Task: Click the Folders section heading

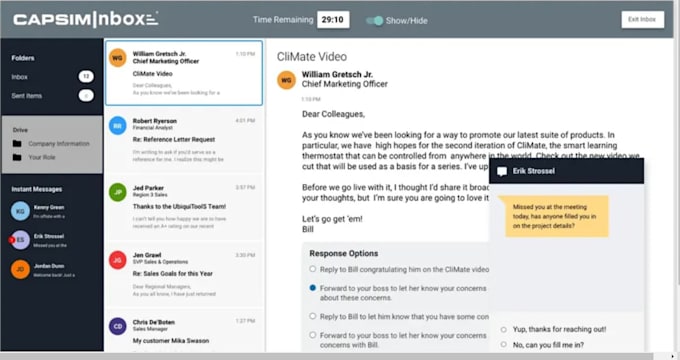Action: tap(23, 58)
